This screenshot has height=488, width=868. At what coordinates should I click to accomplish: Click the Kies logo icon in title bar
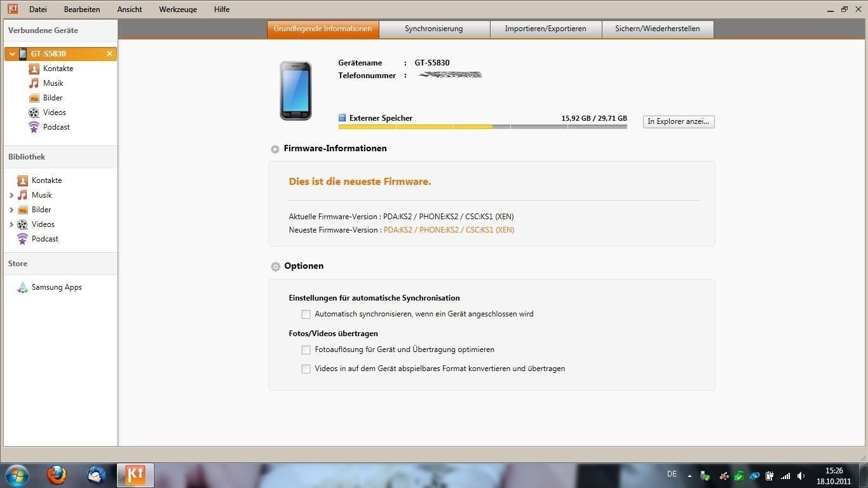[12, 9]
